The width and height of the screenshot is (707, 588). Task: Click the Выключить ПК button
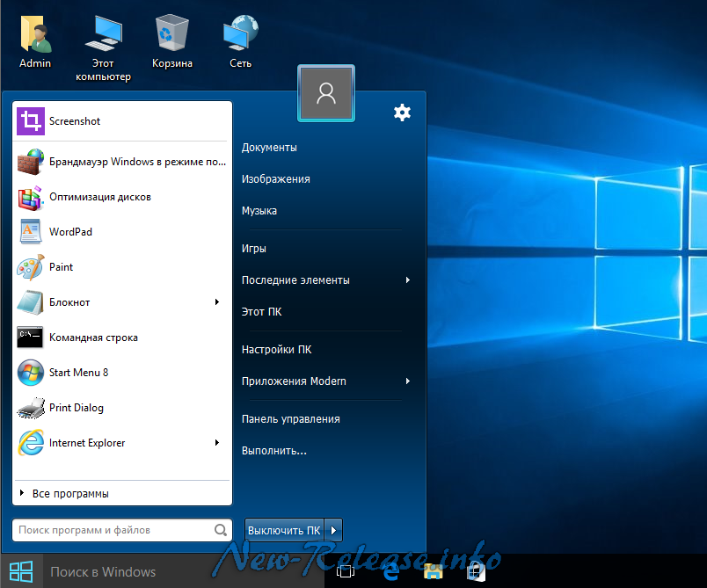(x=284, y=530)
